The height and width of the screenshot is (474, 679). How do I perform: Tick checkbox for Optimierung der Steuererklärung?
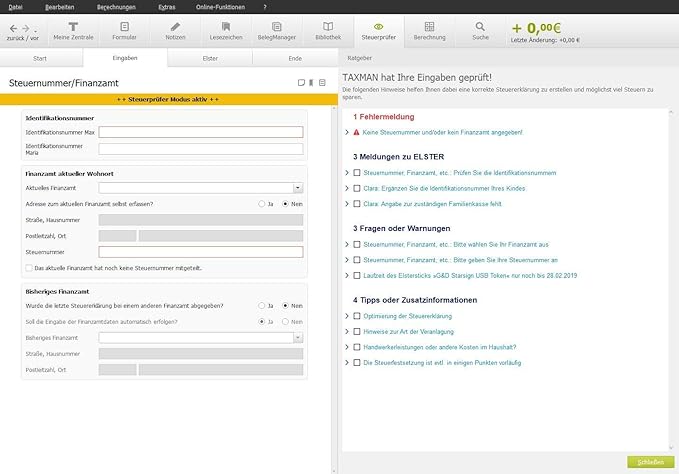[357, 316]
